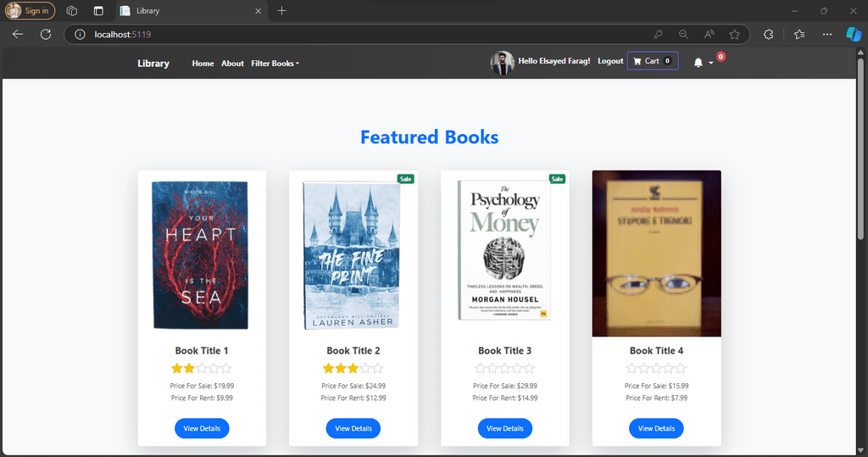Screen dimensions: 868x457
Task: Open browser Extensions icon
Action: coord(768,35)
